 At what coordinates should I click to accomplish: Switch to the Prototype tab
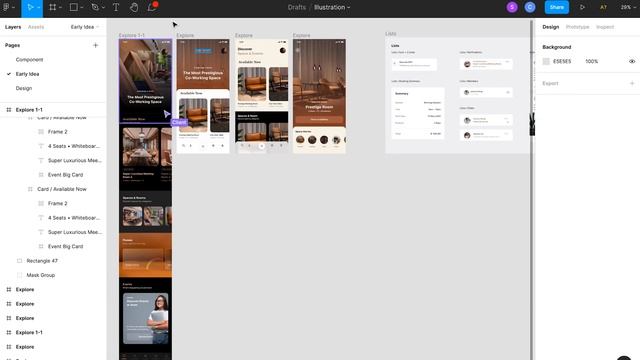[577, 27]
